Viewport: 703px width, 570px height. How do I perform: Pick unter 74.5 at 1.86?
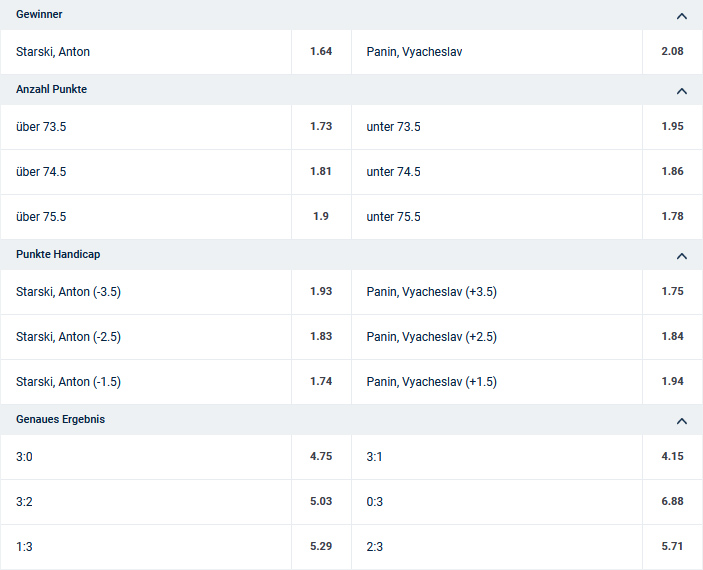coord(672,172)
